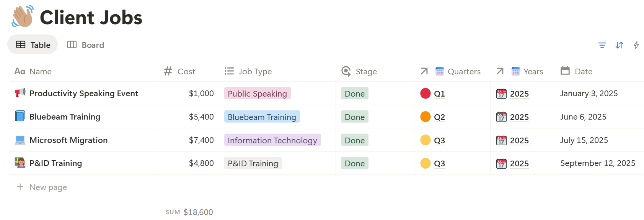Screen dimensions: 644x220
Task: Switch to the Table view tab
Action: [33, 45]
